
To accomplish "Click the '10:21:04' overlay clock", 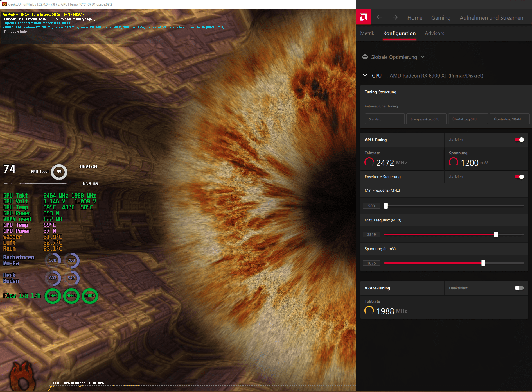I will click(88, 167).
